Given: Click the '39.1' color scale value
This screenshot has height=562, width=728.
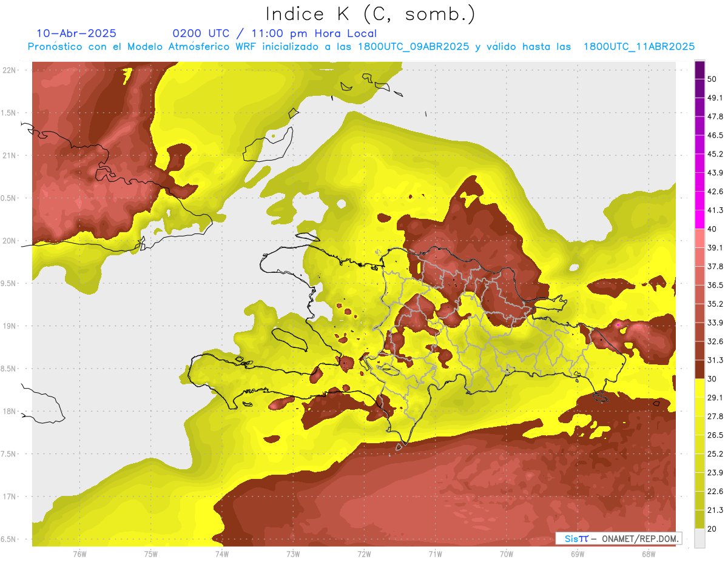Looking at the screenshot, I should point(715,247).
